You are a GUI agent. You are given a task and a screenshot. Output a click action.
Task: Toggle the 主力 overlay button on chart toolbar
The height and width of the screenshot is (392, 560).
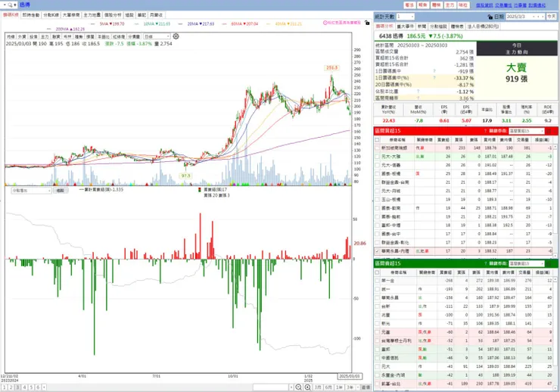[45, 36]
